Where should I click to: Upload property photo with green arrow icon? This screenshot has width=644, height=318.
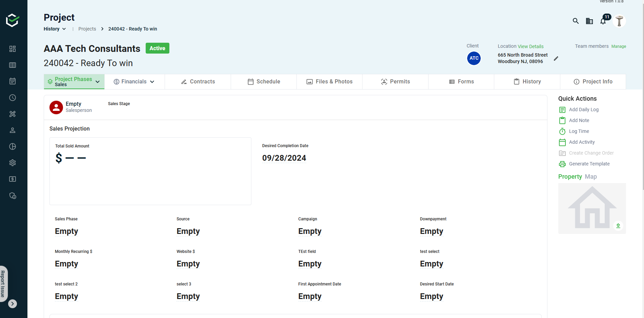618,226
